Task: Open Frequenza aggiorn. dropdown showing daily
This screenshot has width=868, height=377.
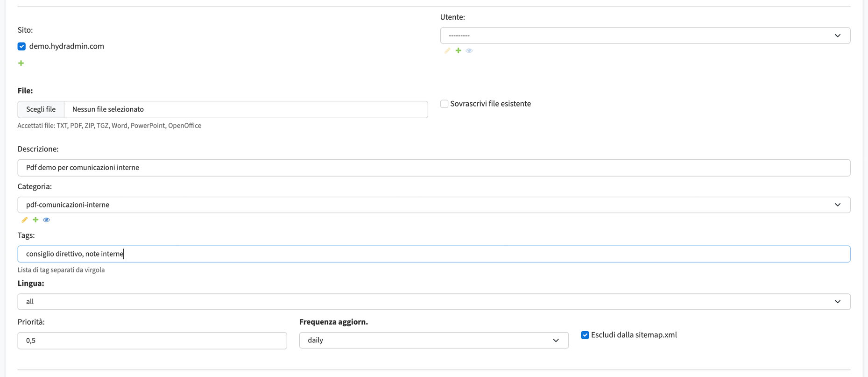Action: [434, 340]
